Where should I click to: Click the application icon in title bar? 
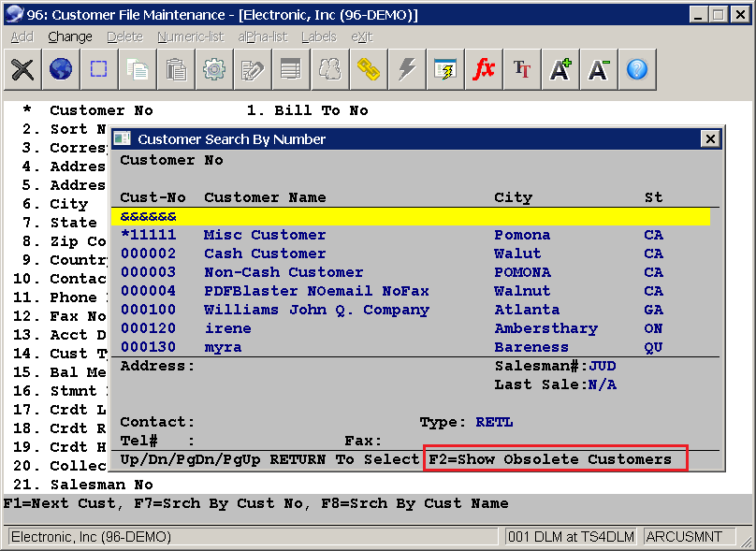point(14,14)
